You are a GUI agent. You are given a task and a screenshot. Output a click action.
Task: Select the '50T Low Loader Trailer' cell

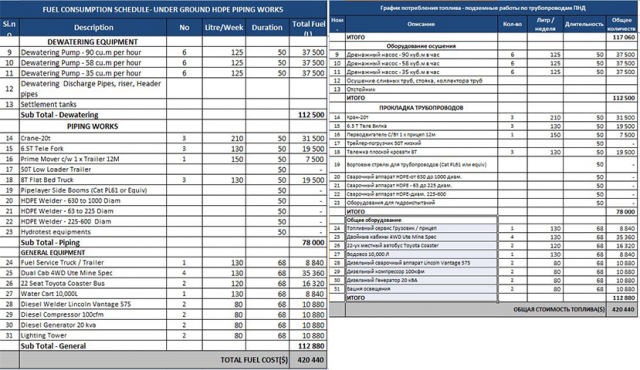93,169
